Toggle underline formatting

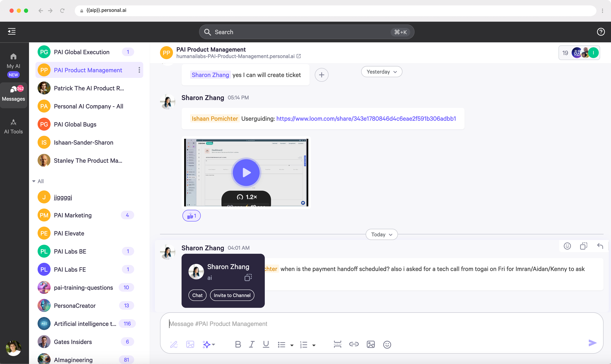pos(266,344)
